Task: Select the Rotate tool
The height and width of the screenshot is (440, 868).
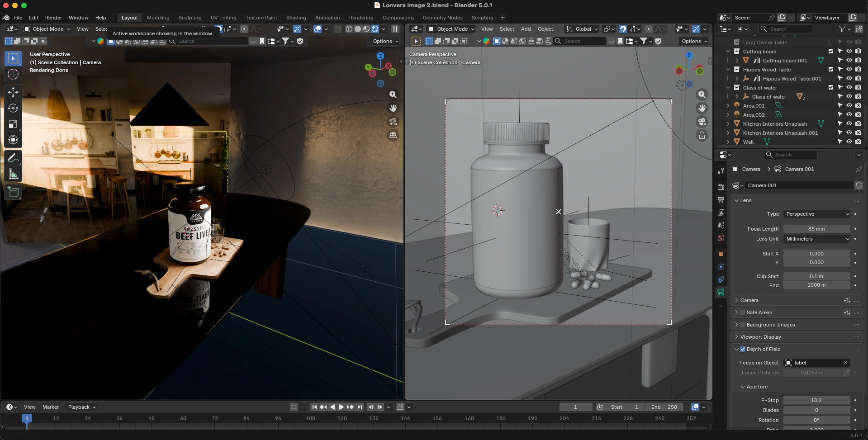Action: click(x=13, y=108)
